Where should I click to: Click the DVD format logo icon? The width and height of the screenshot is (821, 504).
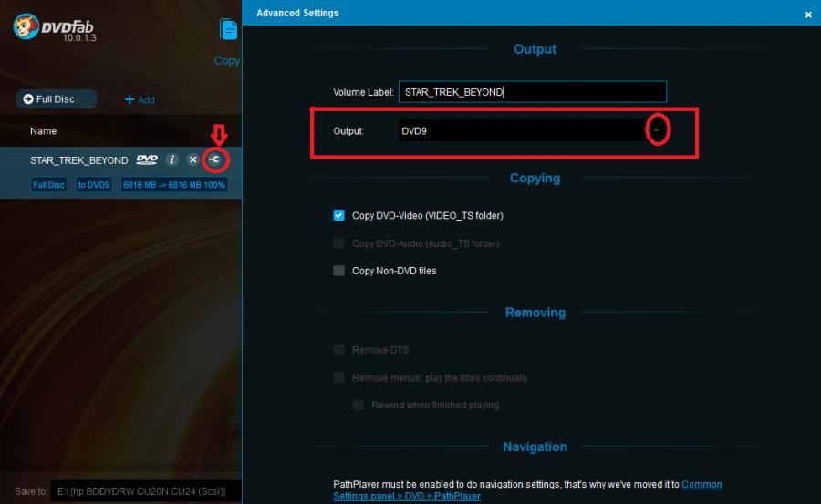(147, 159)
